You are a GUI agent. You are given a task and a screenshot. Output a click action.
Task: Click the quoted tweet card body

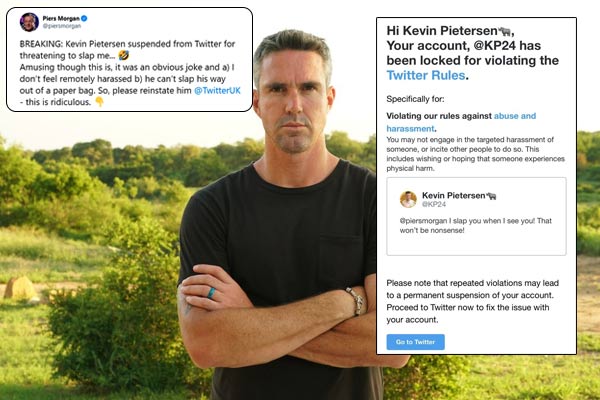point(476,216)
